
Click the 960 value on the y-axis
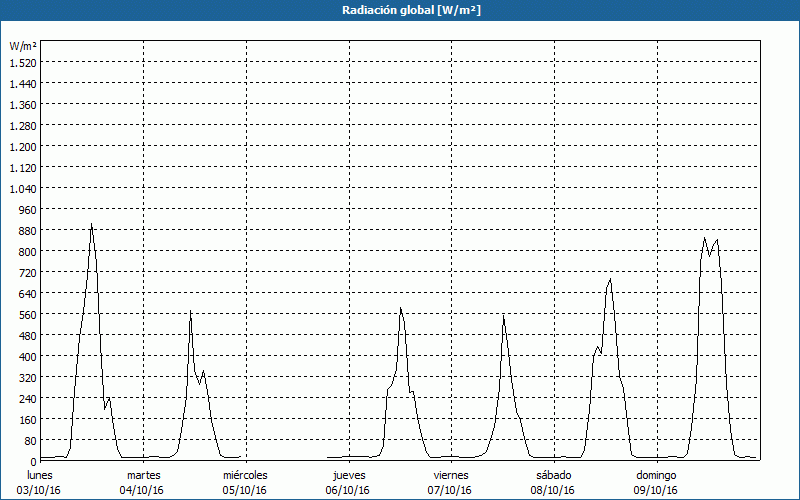coord(26,209)
